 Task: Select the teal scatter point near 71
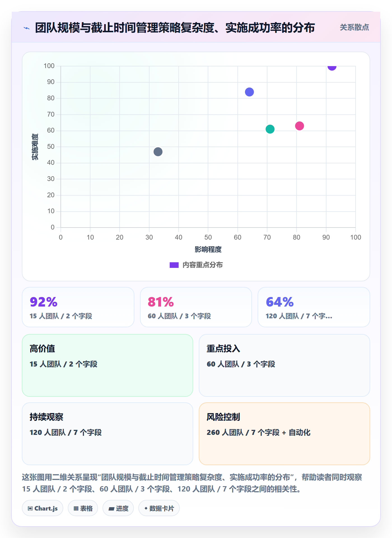(270, 129)
